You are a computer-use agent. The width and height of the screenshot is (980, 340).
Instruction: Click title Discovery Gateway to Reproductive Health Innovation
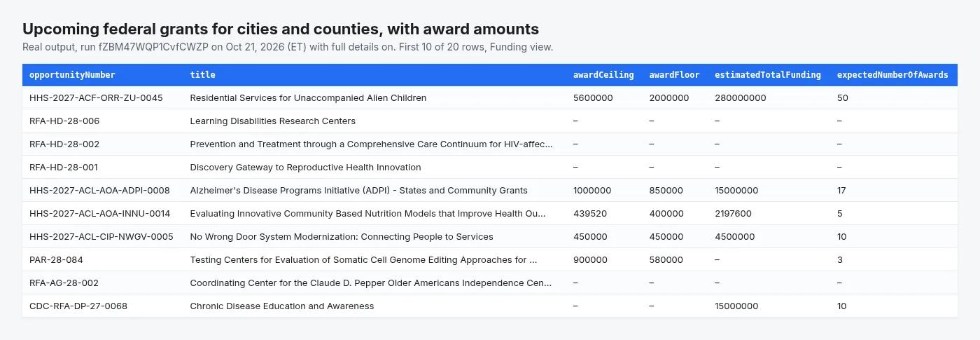coord(306,168)
